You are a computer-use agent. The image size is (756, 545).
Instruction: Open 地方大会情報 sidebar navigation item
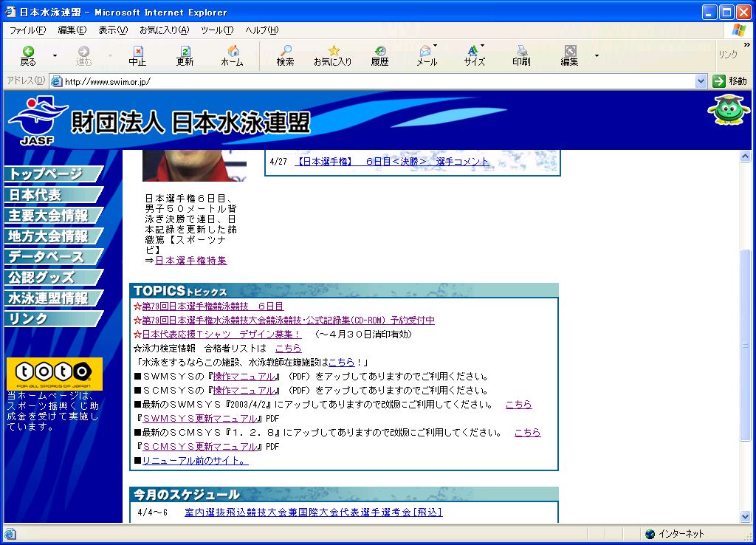(53, 236)
